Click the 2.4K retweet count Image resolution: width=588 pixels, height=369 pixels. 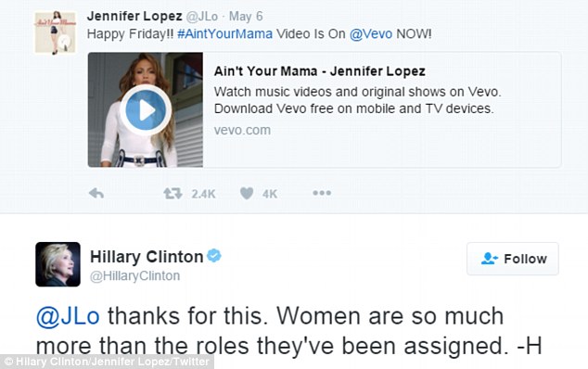coord(203,194)
